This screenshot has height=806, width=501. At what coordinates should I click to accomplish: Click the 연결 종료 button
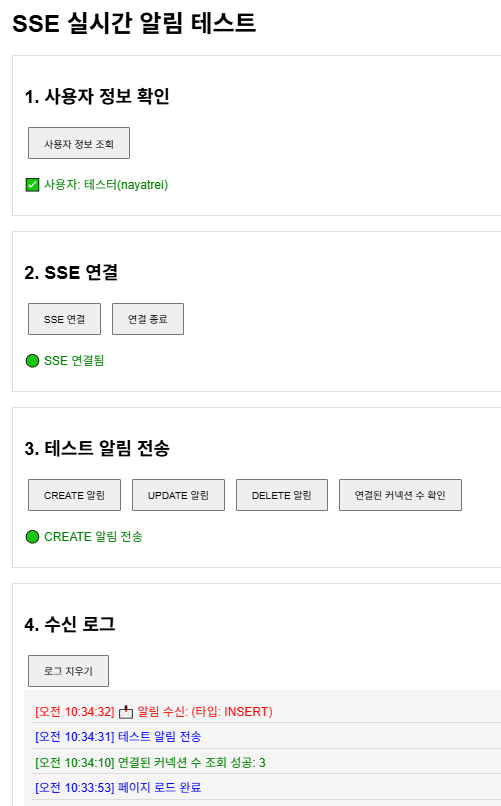coord(147,319)
